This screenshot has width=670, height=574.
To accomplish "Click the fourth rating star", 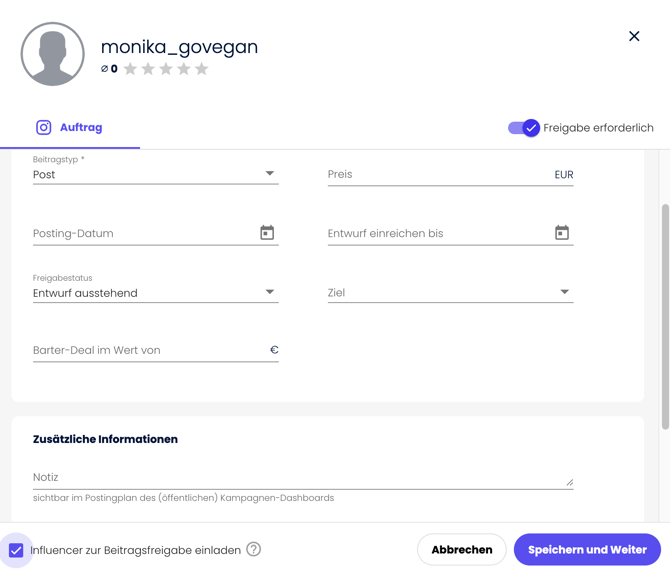I will coord(184,68).
